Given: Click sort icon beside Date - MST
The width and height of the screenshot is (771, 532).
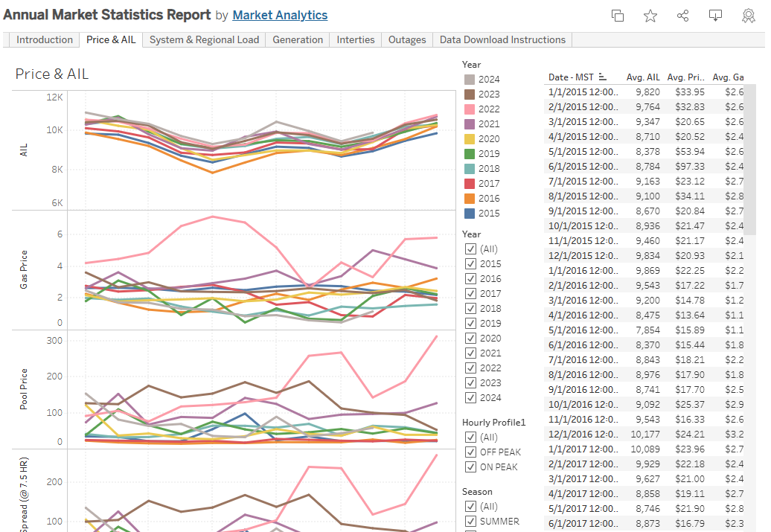Looking at the screenshot, I should [x=603, y=77].
